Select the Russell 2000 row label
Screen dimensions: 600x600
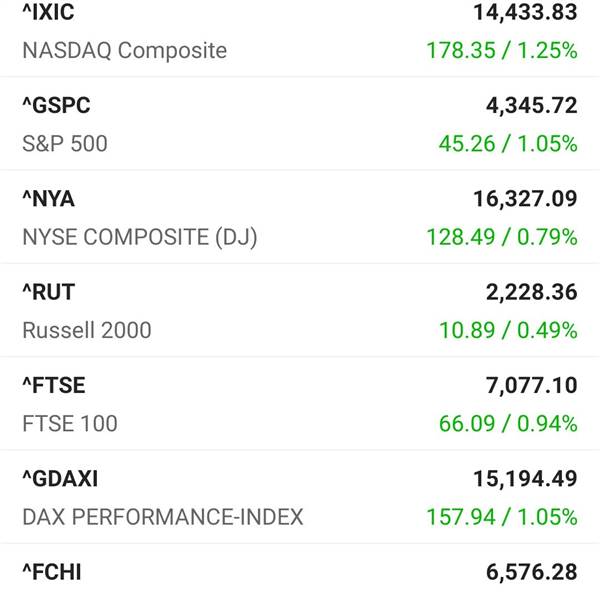click(x=87, y=330)
